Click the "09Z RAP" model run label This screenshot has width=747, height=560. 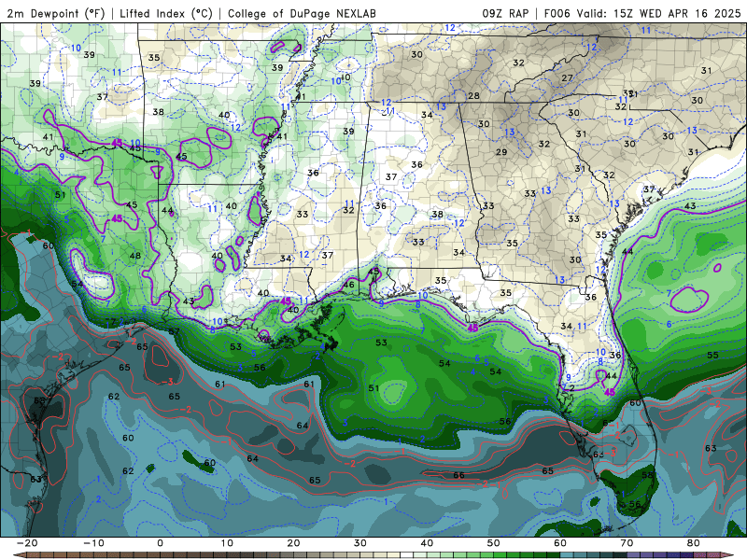pos(505,13)
